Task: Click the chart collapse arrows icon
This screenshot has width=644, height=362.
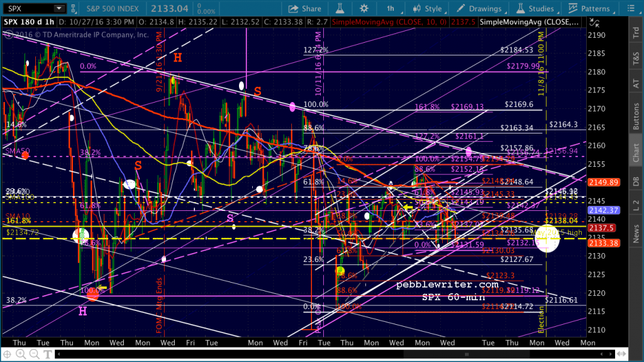Action: tap(594, 23)
